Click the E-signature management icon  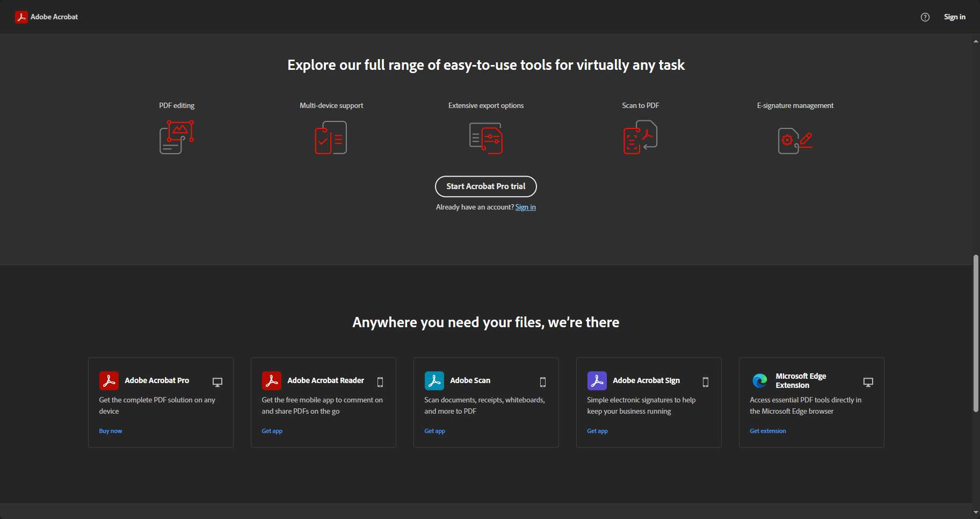point(795,141)
